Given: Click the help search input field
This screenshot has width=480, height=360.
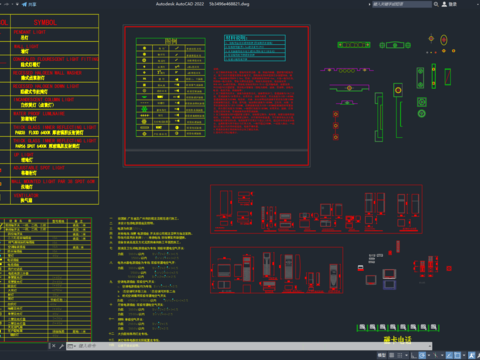Looking at the screenshot, I should [402, 4].
